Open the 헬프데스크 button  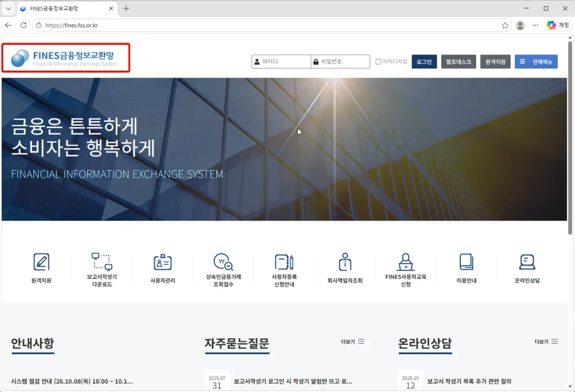click(458, 62)
